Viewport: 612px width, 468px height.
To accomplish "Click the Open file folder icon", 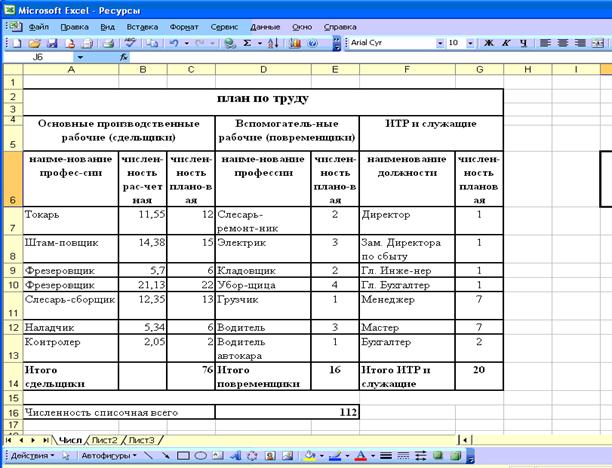I will [34, 43].
